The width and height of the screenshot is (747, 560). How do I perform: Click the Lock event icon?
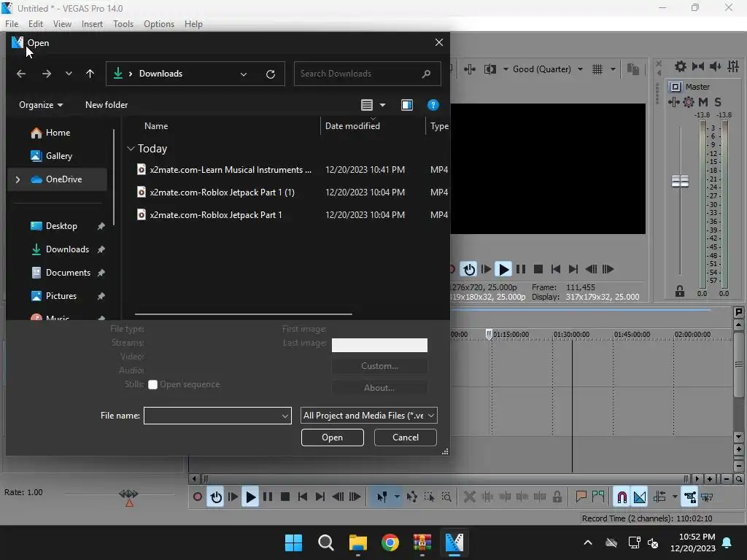[x=557, y=497]
